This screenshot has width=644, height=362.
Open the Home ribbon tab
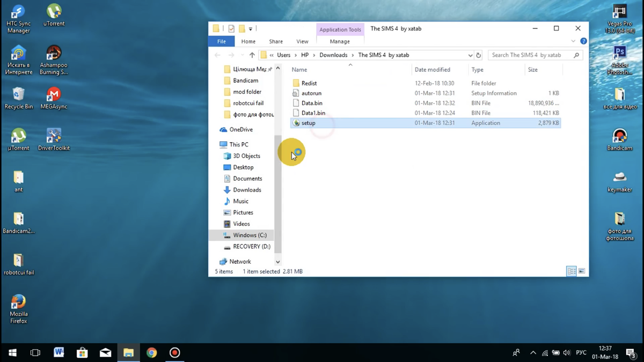[248, 41]
